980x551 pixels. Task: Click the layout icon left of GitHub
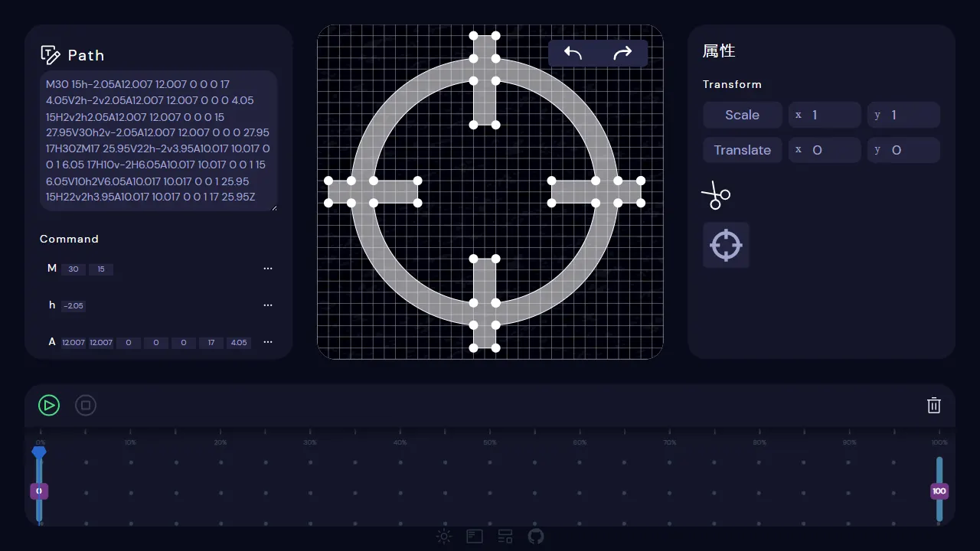pos(505,536)
